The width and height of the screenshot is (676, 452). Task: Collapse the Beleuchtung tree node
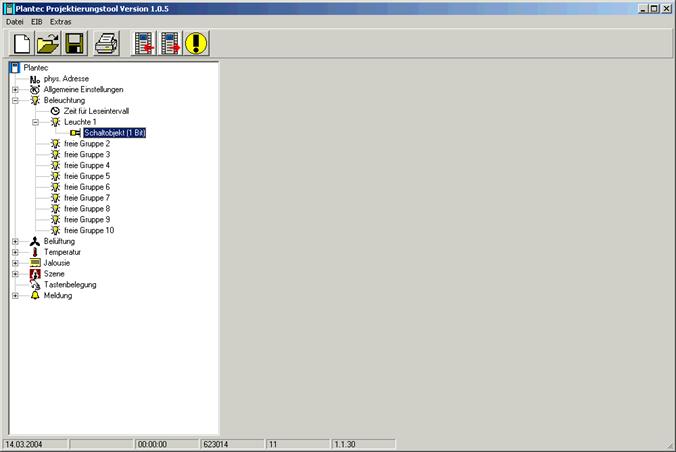(15, 100)
